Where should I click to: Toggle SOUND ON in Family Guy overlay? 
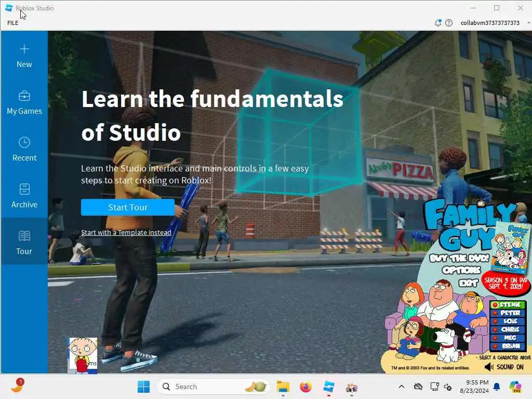(x=504, y=367)
